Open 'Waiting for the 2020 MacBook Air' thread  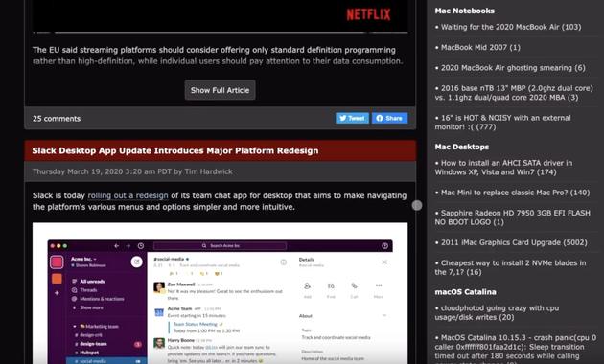(x=511, y=27)
